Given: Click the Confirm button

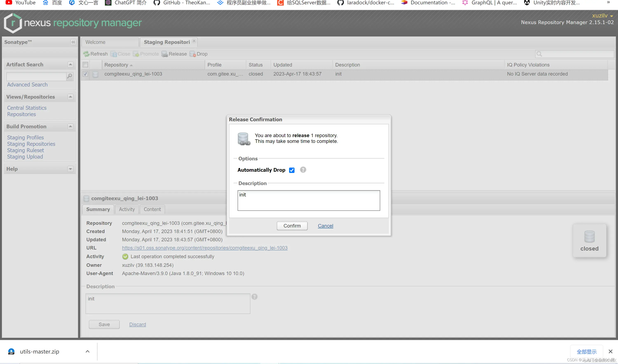Looking at the screenshot, I should (x=292, y=226).
